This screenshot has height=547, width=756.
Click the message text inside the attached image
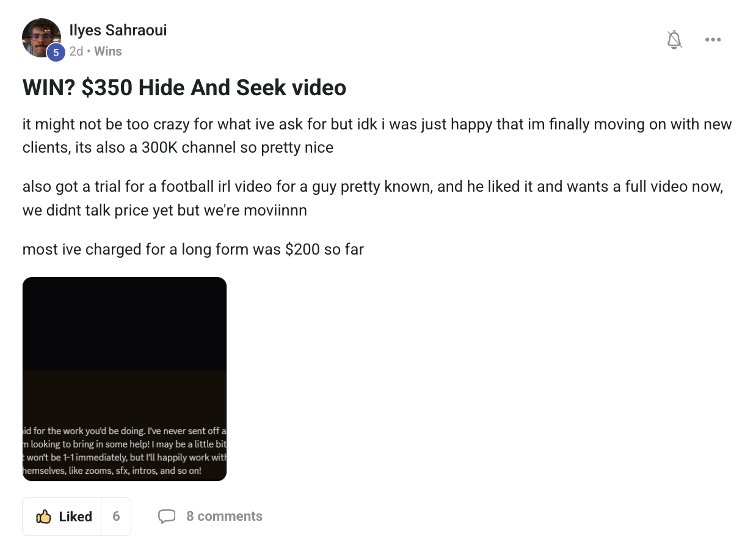click(125, 451)
